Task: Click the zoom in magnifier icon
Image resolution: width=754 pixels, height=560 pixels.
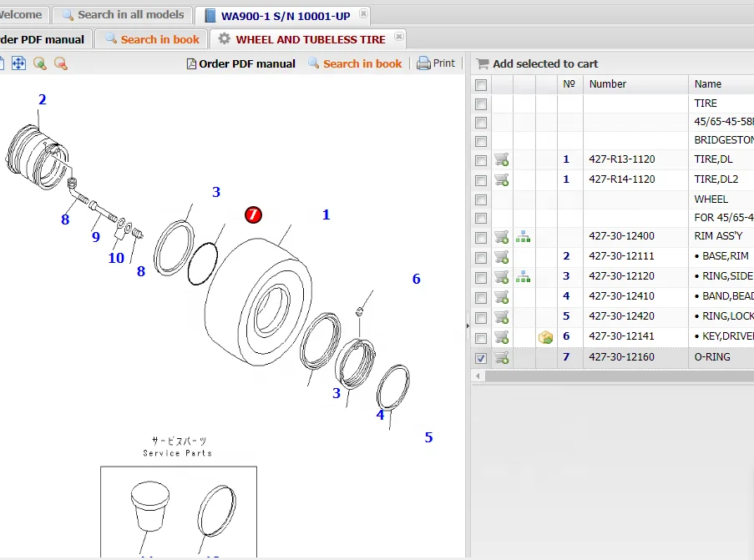Action: [x=39, y=63]
